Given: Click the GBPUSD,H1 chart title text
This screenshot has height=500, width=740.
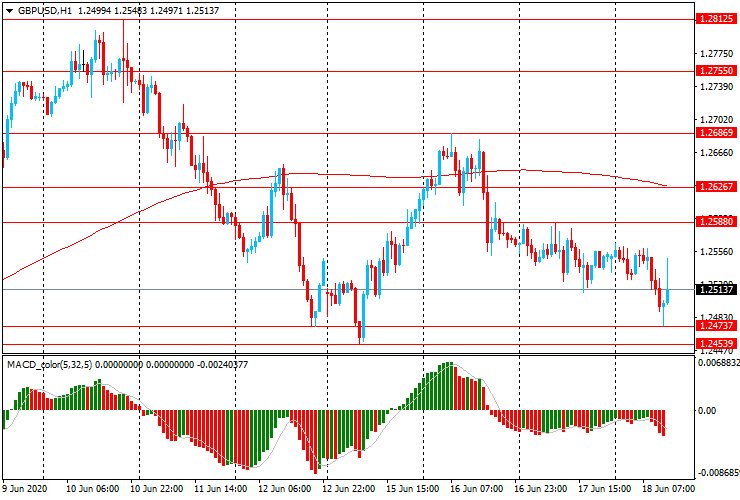Looking at the screenshot, I should point(45,10).
